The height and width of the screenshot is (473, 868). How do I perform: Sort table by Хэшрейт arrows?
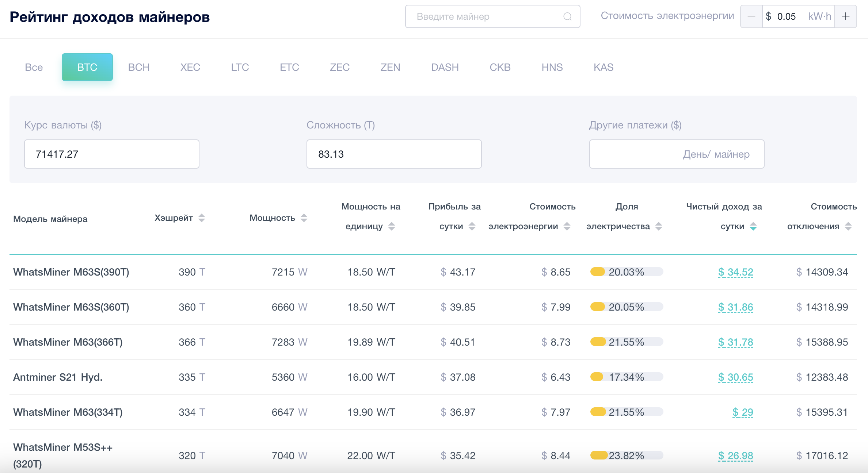202,218
